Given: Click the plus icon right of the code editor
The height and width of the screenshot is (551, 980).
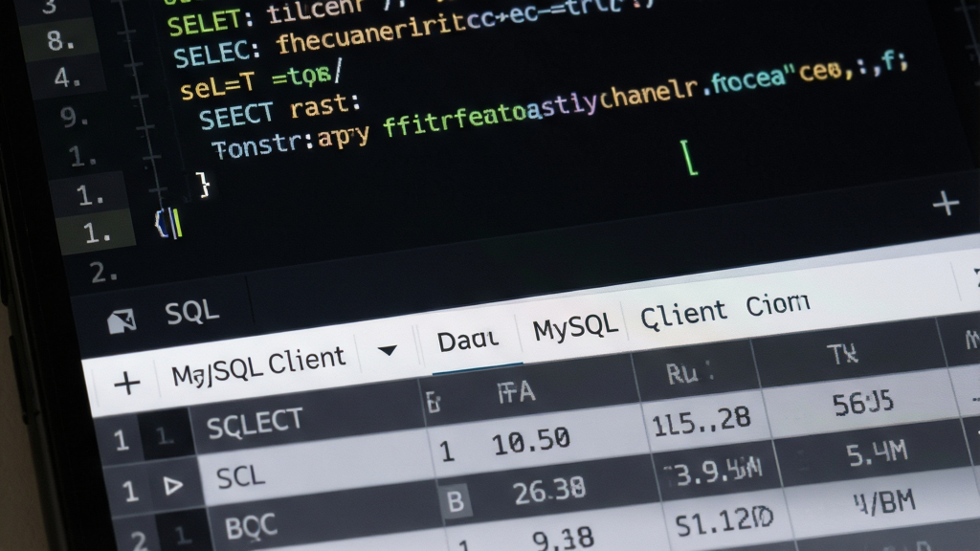Looking at the screenshot, I should (946, 204).
